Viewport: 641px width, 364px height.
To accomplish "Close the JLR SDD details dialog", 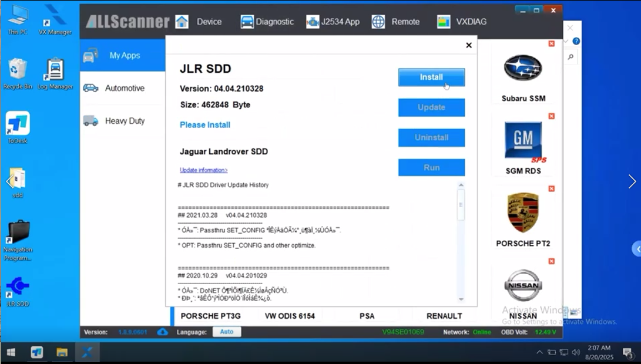I will pos(469,45).
